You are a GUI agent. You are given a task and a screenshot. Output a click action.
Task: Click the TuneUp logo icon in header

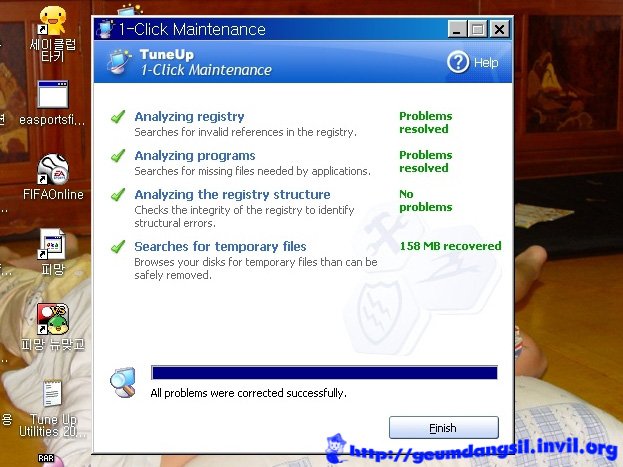(119, 62)
